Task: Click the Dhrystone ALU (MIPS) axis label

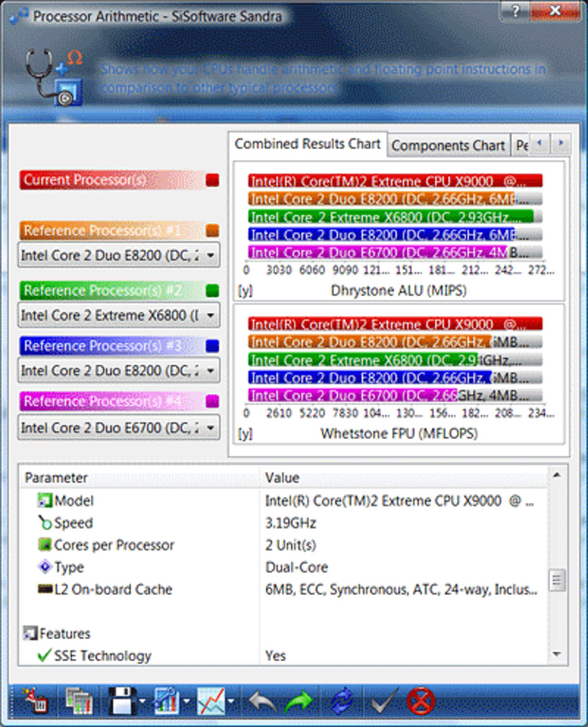Action: 399,290
